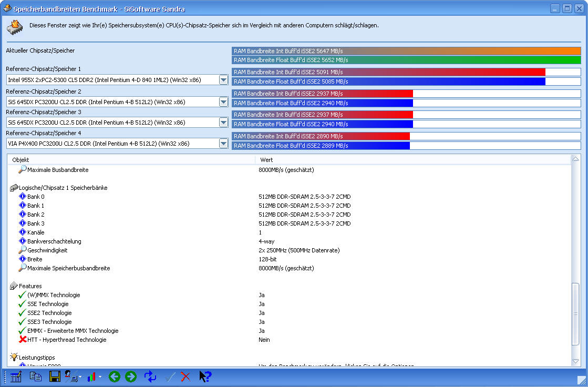This screenshot has width=588, height=387.
Task: Click green check beside SSE2 Technologie
Action: tap(22, 313)
